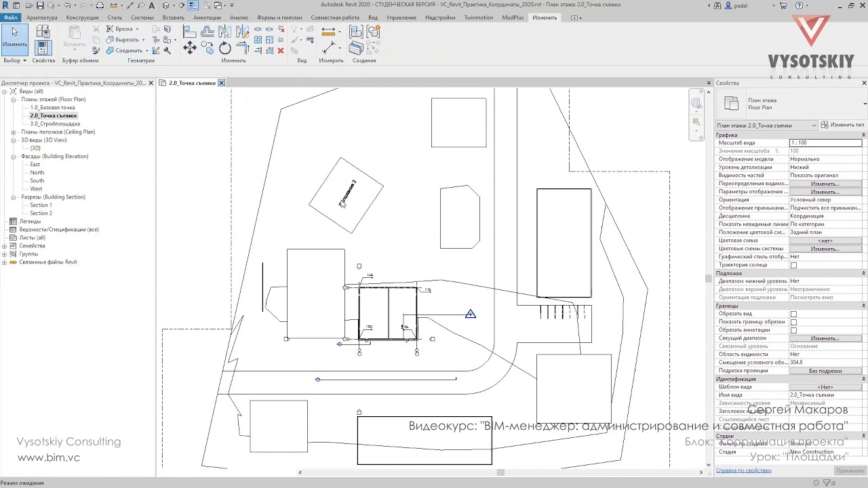
Task: Switch to the Архитектура ribbon tab
Action: pyautogui.click(x=42, y=18)
